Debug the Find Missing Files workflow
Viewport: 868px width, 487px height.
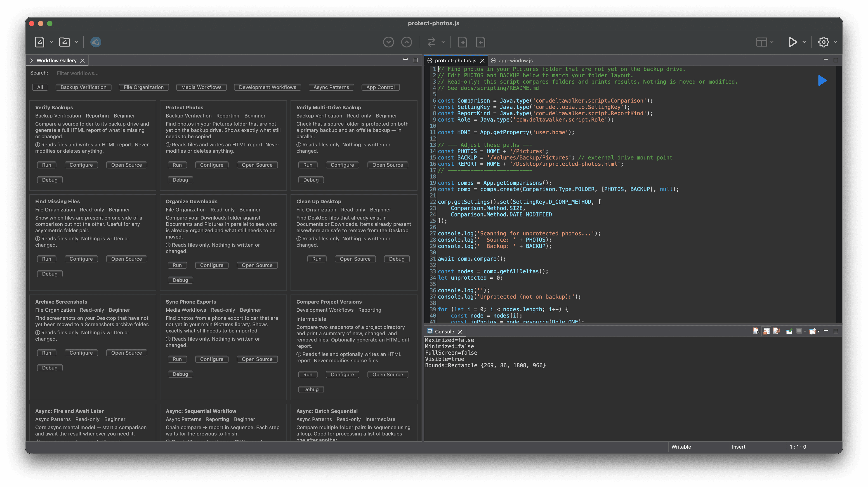click(x=50, y=274)
